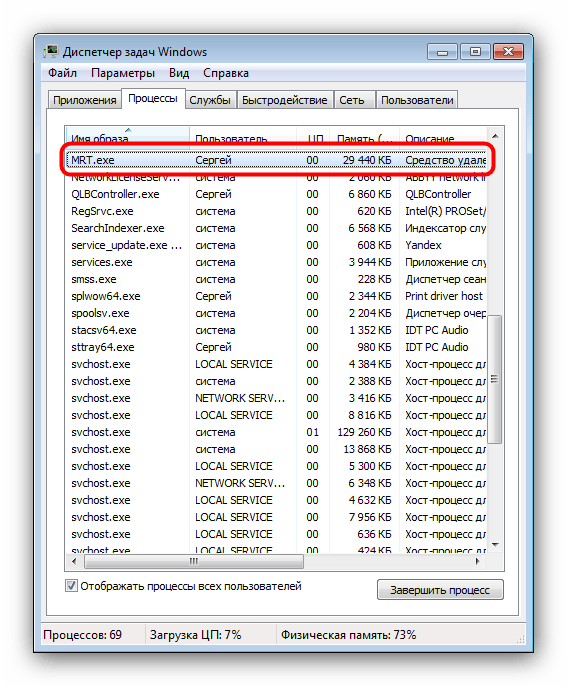
Task: Click the horizontal scrollbar left arrow
Action: 74,561
